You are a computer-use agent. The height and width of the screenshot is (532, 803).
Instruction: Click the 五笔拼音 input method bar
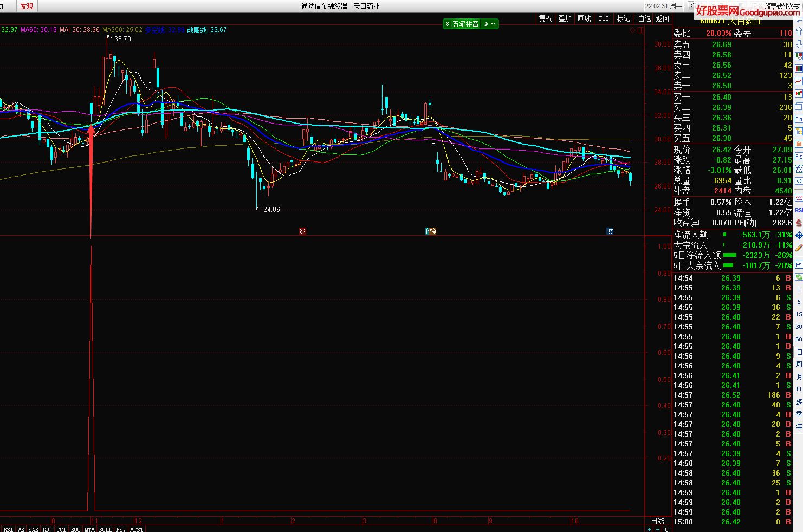coord(465,24)
